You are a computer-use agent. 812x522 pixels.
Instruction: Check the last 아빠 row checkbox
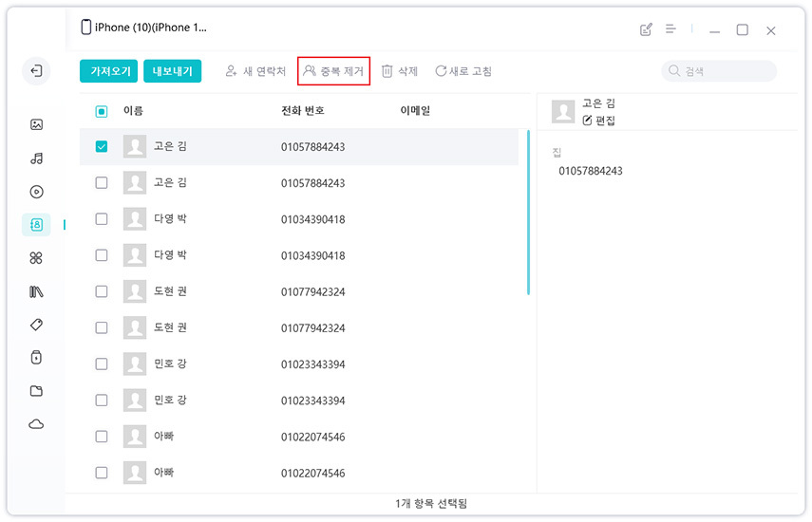(102, 473)
